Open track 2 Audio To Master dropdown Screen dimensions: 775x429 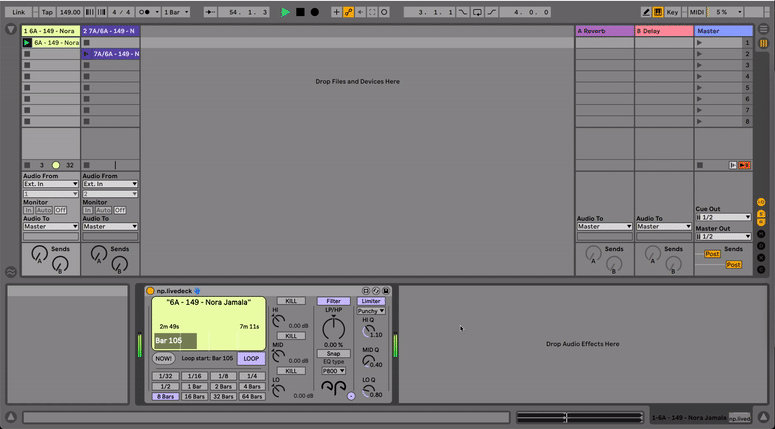[110, 226]
